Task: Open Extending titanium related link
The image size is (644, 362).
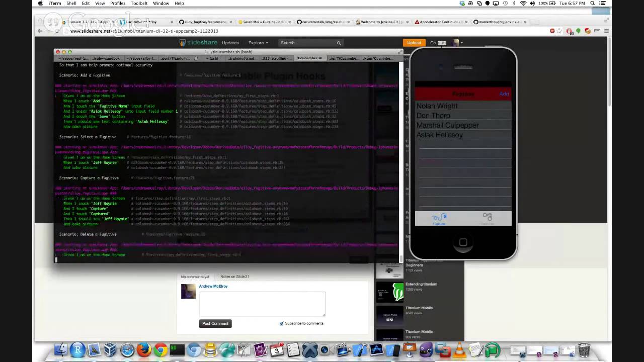Action: [x=421, y=284]
